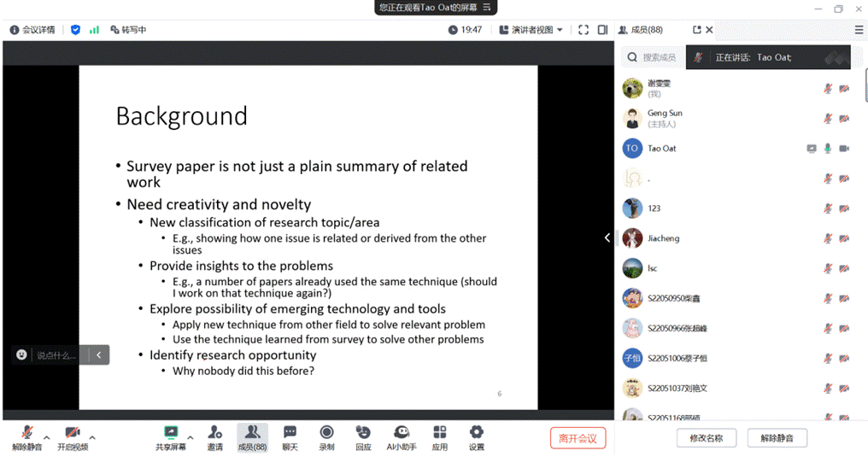Image resolution: width=868 pixels, height=457 pixels.
Task: Open presenter view dropdown
Action: tap(537, 30)
